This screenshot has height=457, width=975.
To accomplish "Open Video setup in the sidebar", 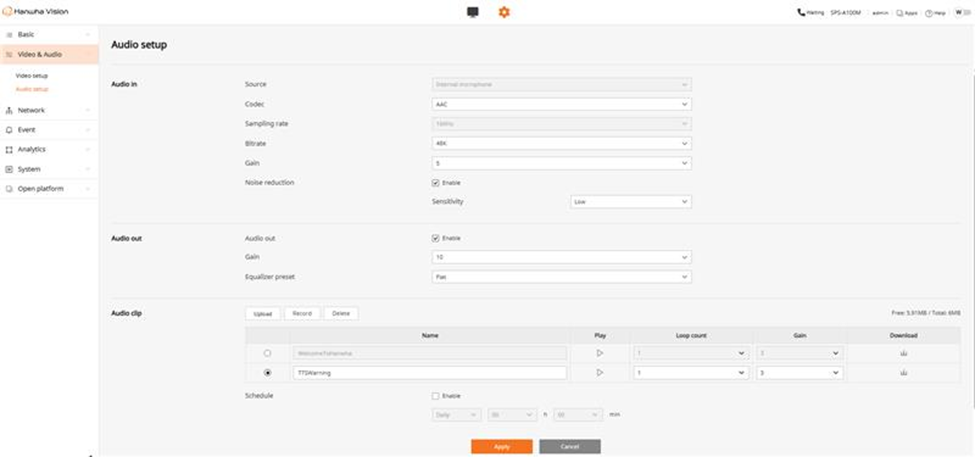I will tap(32, 76).
